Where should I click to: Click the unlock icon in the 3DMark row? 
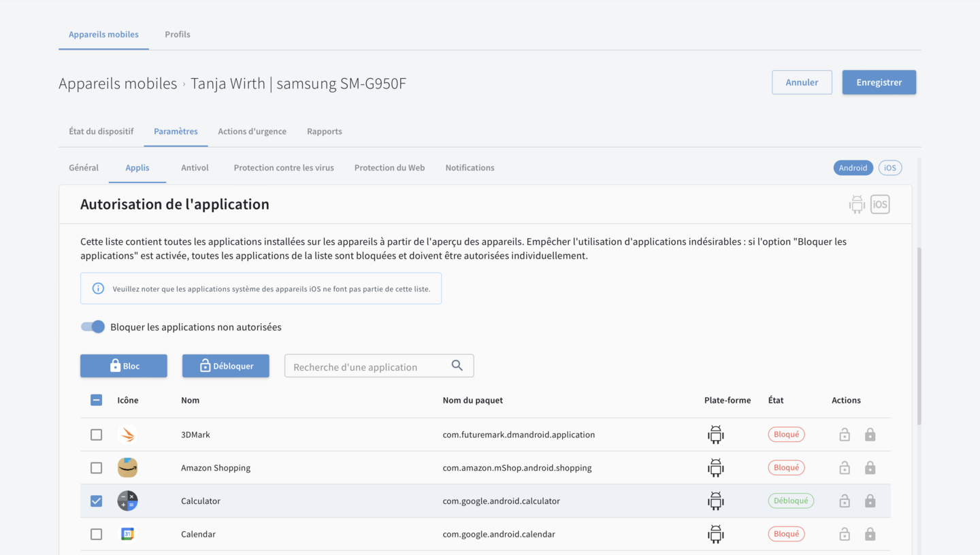[x=844, y=435]
